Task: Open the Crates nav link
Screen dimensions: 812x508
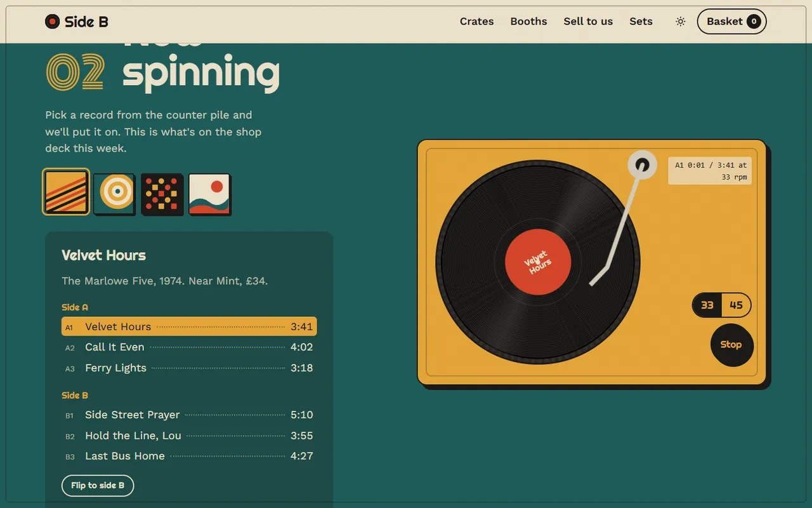Action: [x=476, y=22]
